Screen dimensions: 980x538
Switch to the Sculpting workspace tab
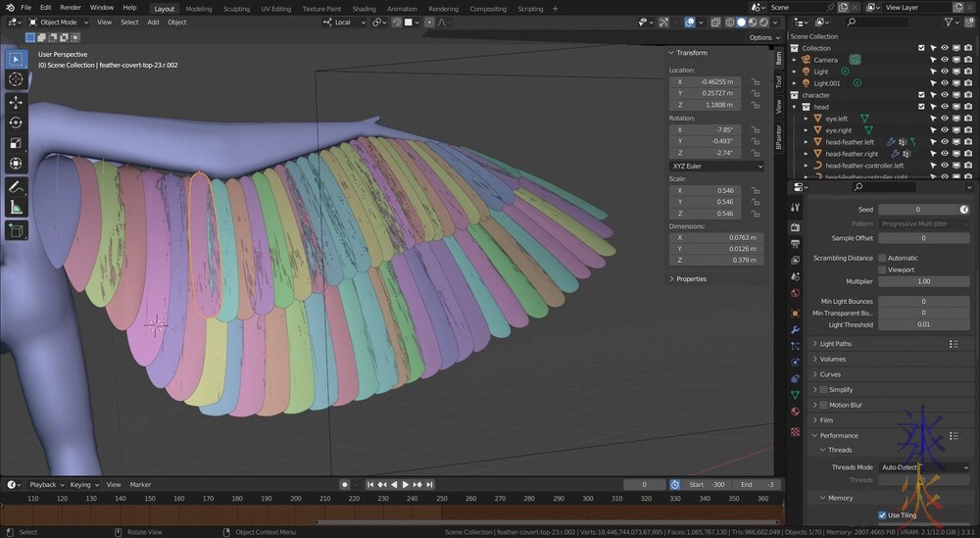click(x=236, y=8)
